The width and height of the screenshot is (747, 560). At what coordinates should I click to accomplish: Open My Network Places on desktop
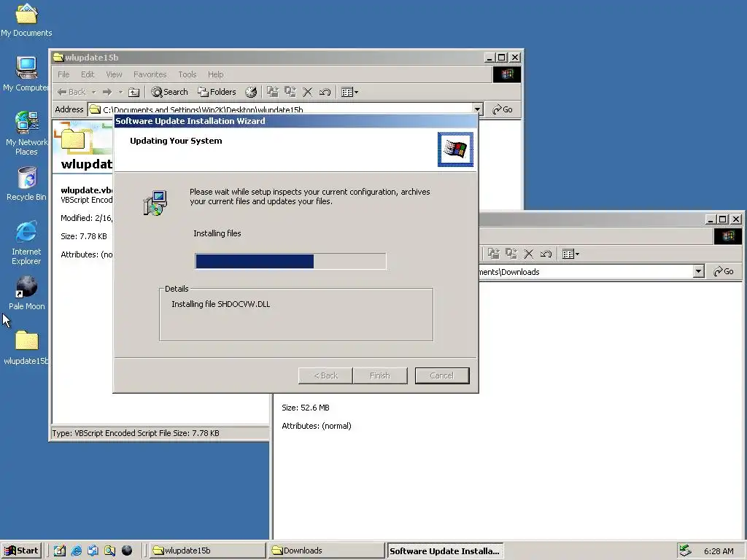point(26,133)
